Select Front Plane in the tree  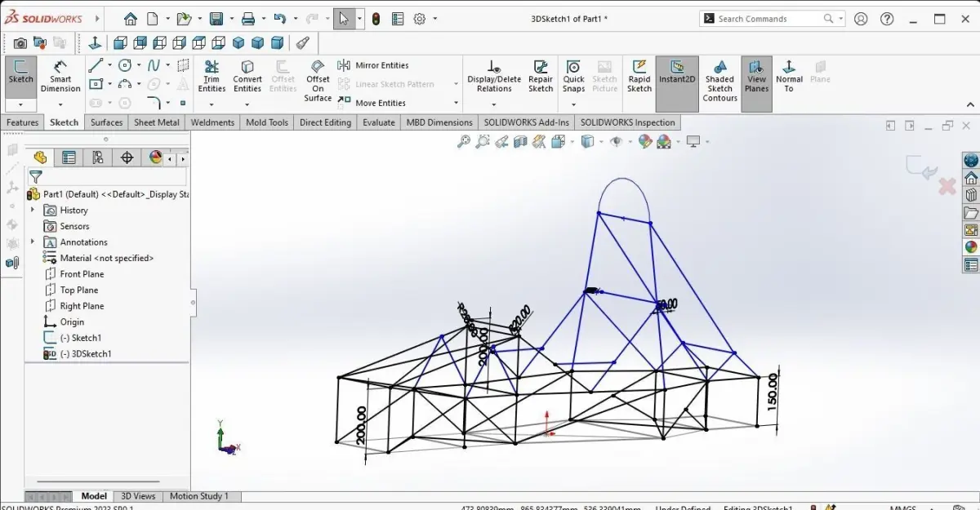pyautogui.click(x=82, y=274)
